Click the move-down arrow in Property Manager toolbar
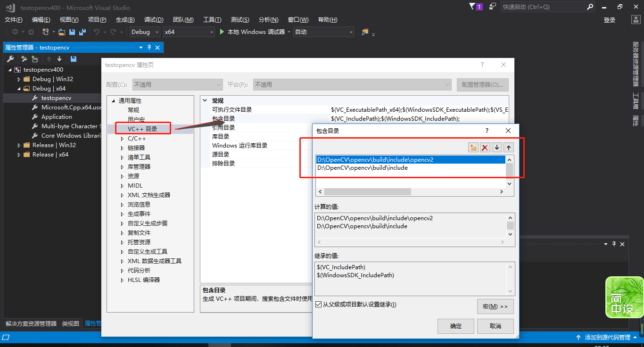Viewport: 644px width, 347px height. point(59,58)
